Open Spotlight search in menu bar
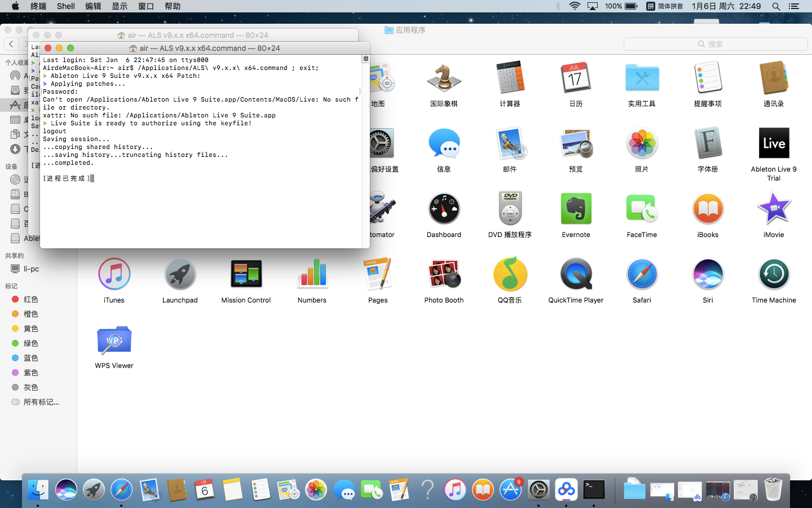This screenshot has width=812, height=508. point(776,6)
